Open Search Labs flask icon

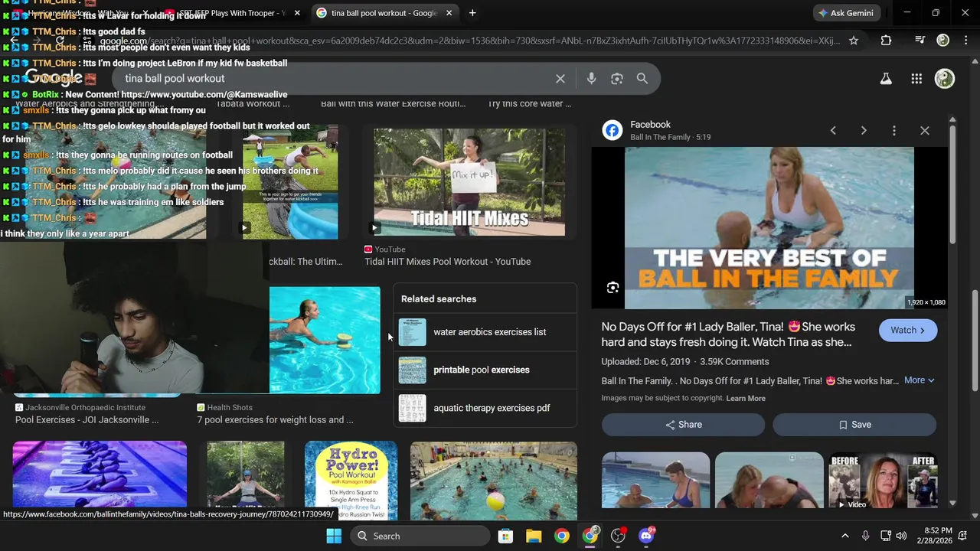pos(886,78)
